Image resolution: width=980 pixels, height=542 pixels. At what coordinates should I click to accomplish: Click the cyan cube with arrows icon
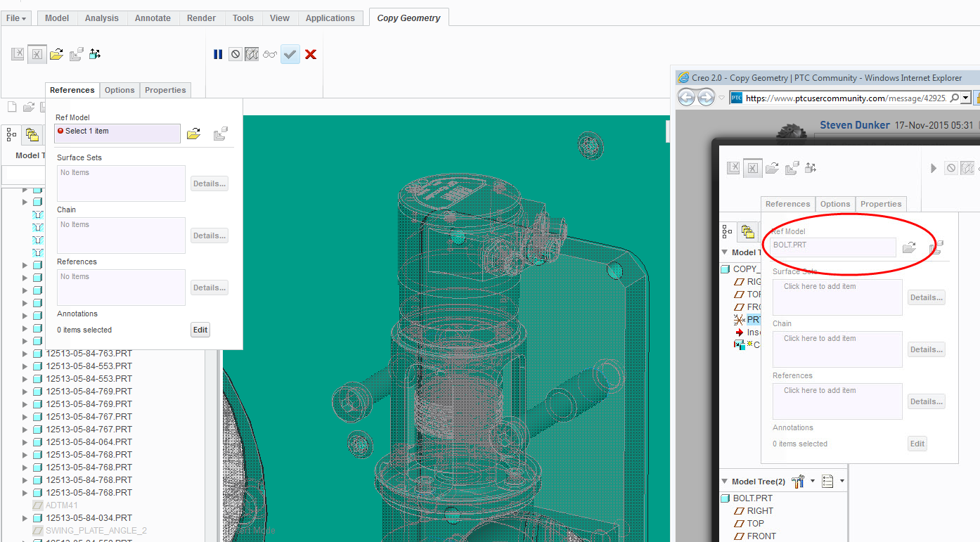[x=95, y=54]
